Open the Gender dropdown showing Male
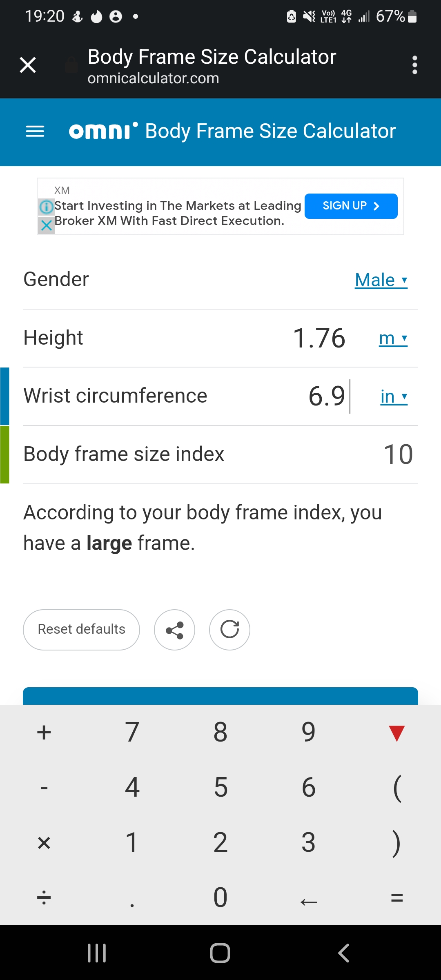Viewport: 441px width, 980px height. 381,280
